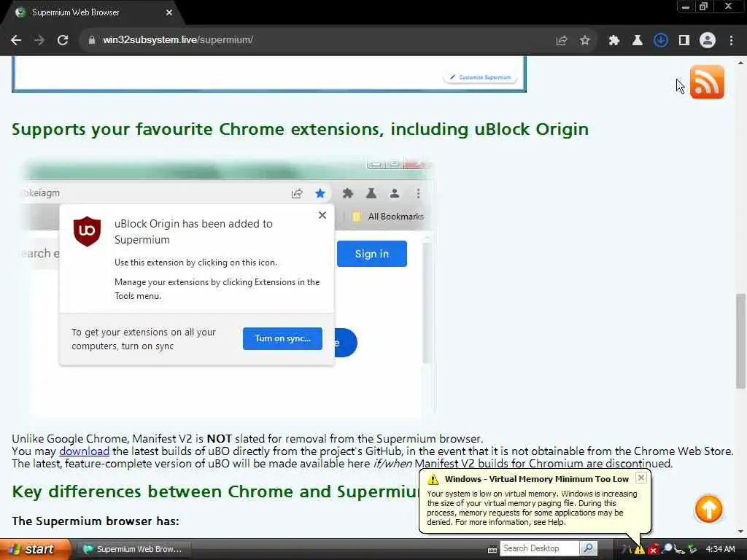Click the Search Desktop magnifier button
747x560 pixels.
point(589,548)
